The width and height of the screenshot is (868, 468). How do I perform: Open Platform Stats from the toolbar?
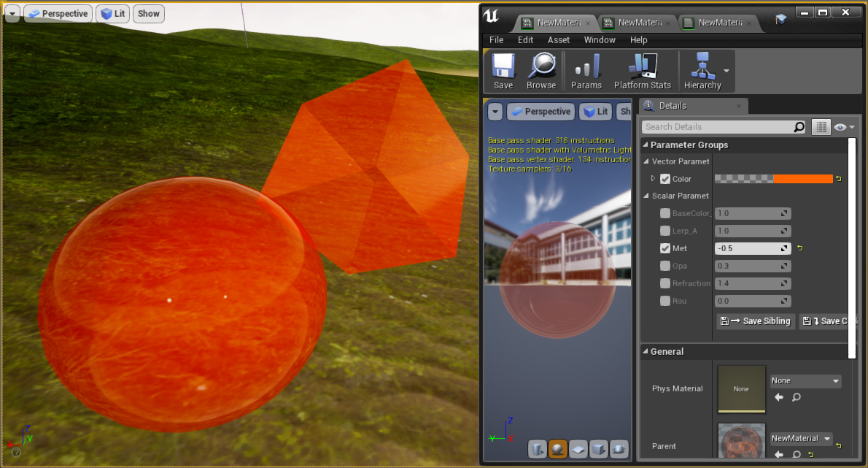click(642, 69)
